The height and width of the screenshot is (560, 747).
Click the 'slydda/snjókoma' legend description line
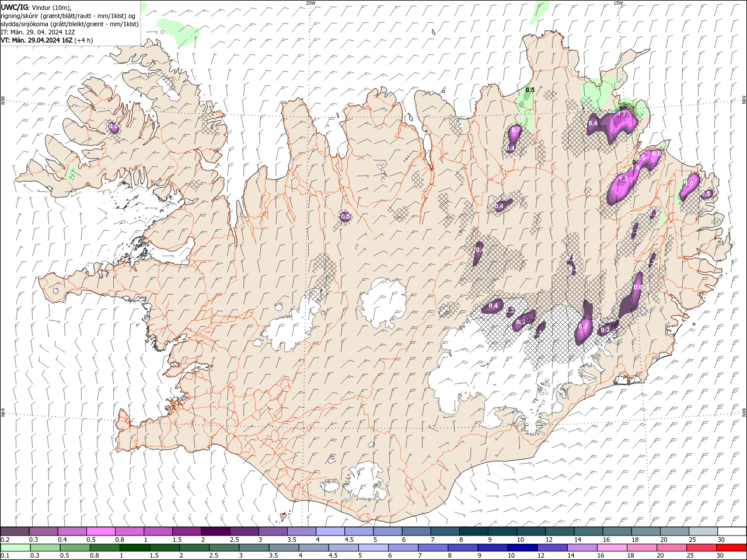coord(69,24)
